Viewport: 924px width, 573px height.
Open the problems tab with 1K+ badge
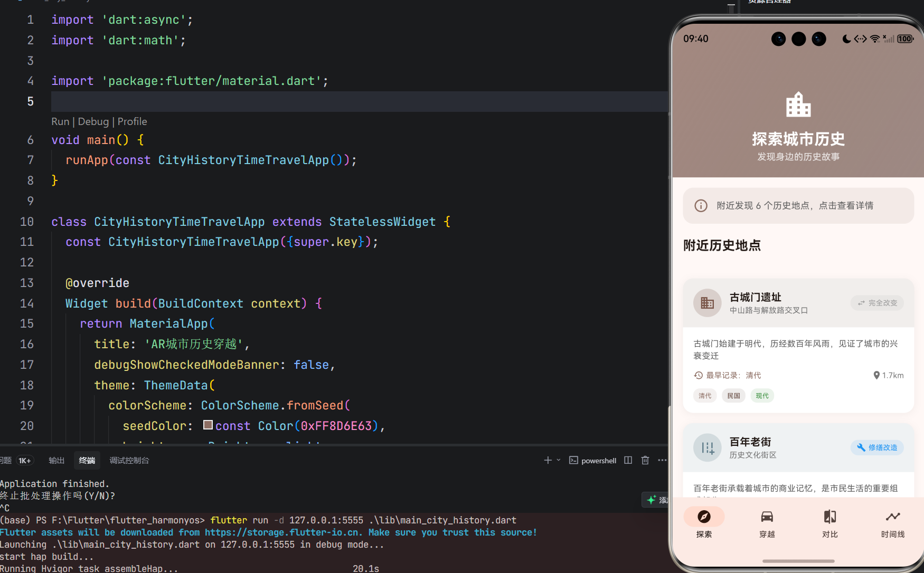coord(16,460)
